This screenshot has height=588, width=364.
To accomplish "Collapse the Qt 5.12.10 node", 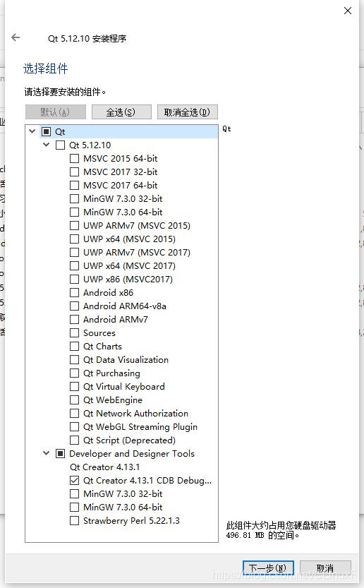I will click(x=46, y=145).
